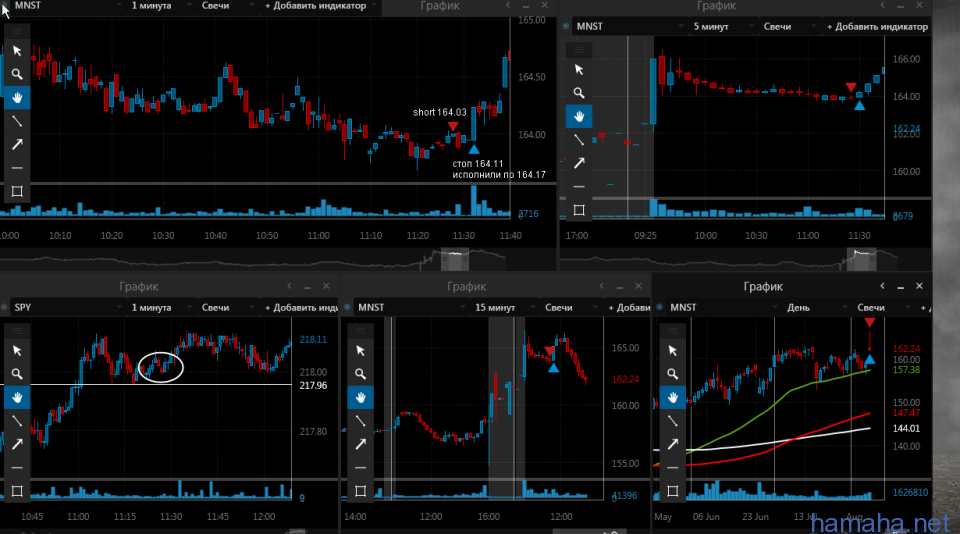
Task: Select rectangle tool in MNST 15-minute chart
Action: coord(360,491)
